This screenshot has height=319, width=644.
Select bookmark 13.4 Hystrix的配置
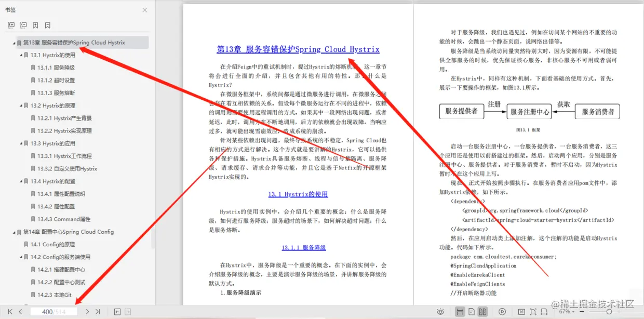[x=53, y=181]
